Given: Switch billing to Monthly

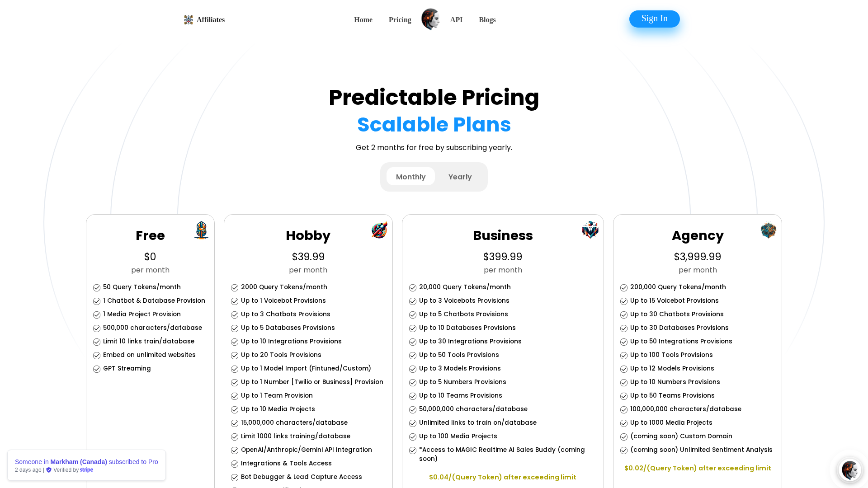Looking at the screenshot, I should point(410,177).
